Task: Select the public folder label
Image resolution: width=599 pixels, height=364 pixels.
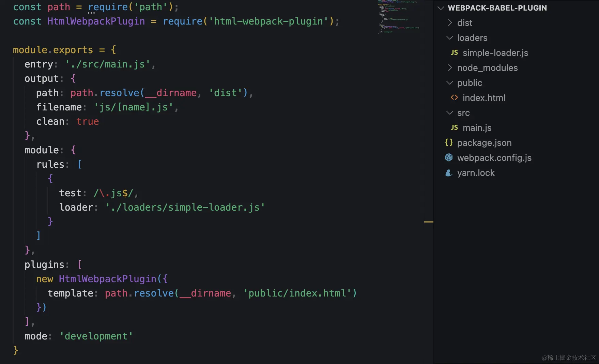Action: pos(470,83)
